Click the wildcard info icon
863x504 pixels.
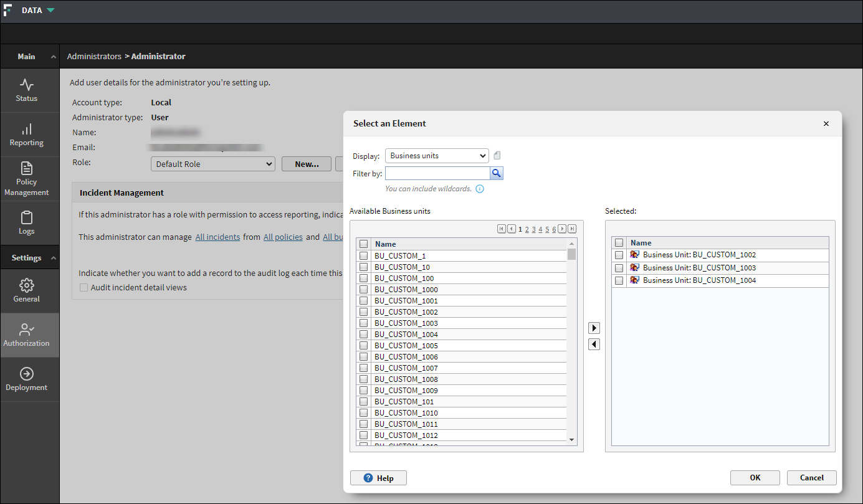480,189
